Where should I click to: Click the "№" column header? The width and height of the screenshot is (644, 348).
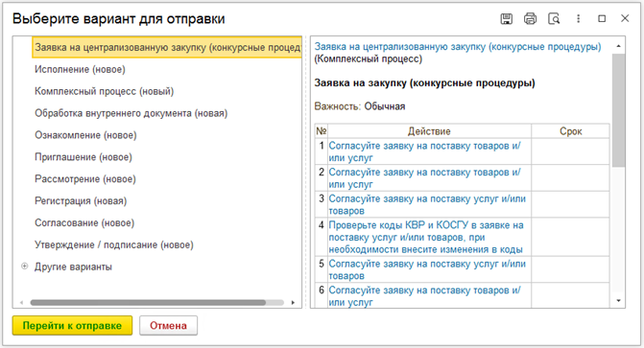coord(322,131)
